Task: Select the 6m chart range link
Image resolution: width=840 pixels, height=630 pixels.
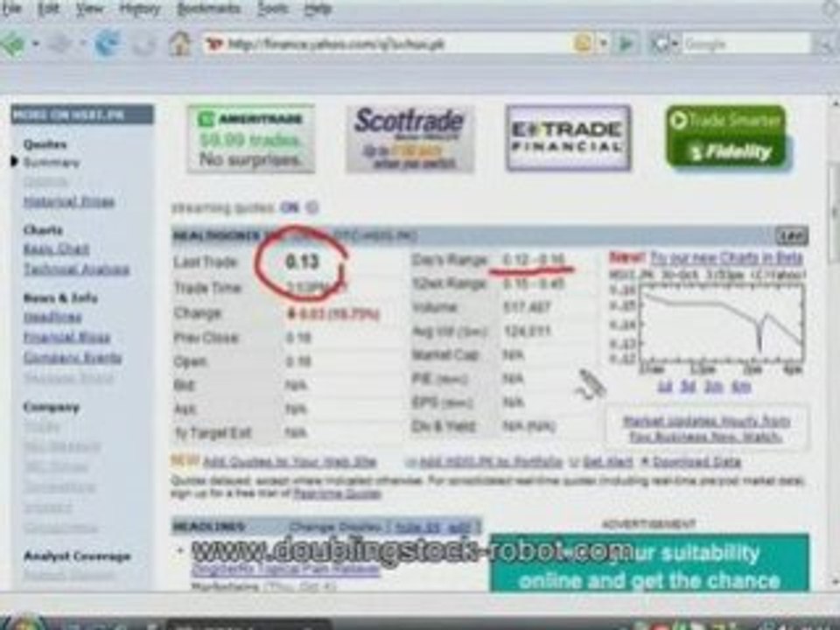Action: [741, 386]
